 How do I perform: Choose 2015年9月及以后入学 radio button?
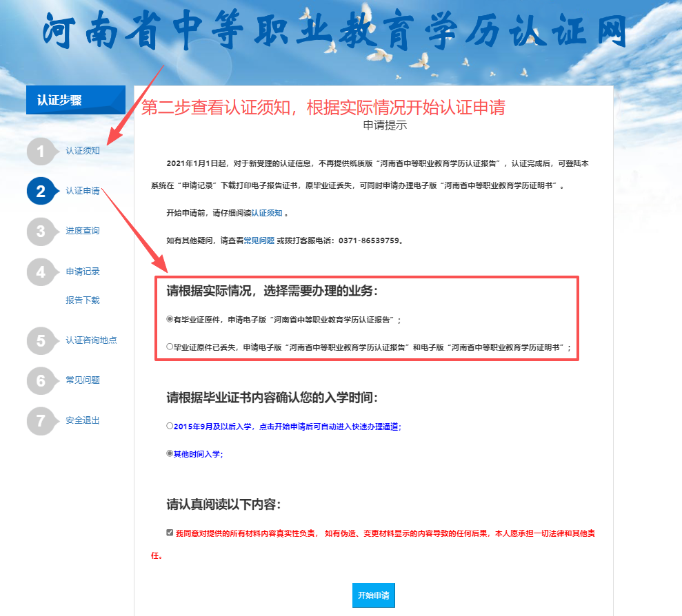coord(170,427)
